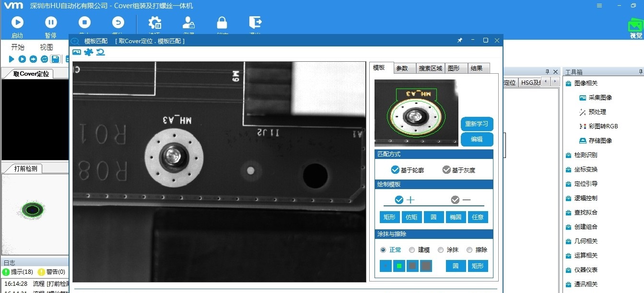644x293 pixels.
Task: Check 基于灰度 matching method
Action: (446, 169)
